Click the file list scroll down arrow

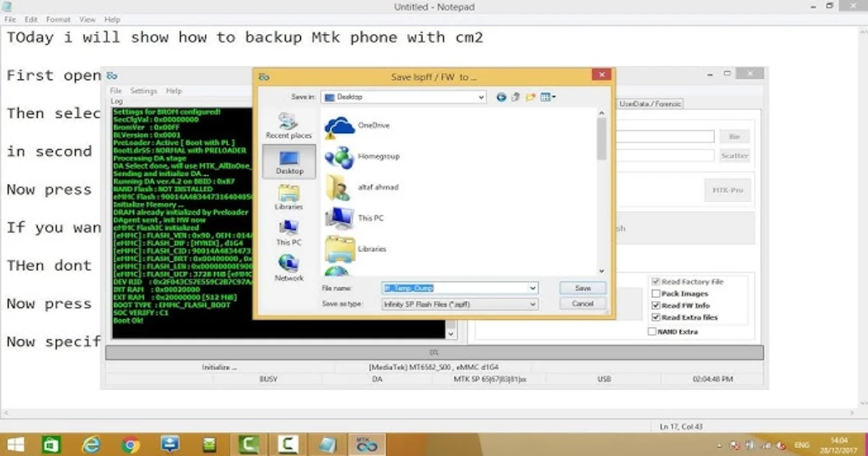[602, 271]
